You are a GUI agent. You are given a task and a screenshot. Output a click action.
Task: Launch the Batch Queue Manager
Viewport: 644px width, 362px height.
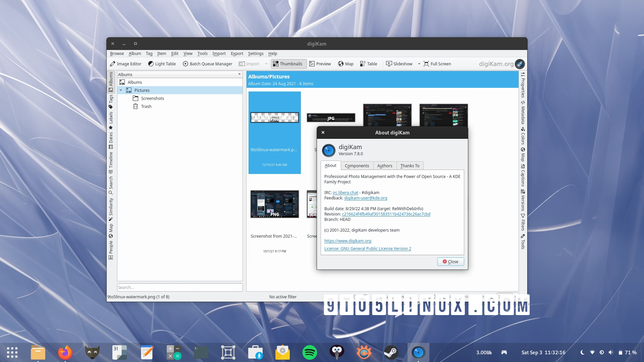[207, 64]
